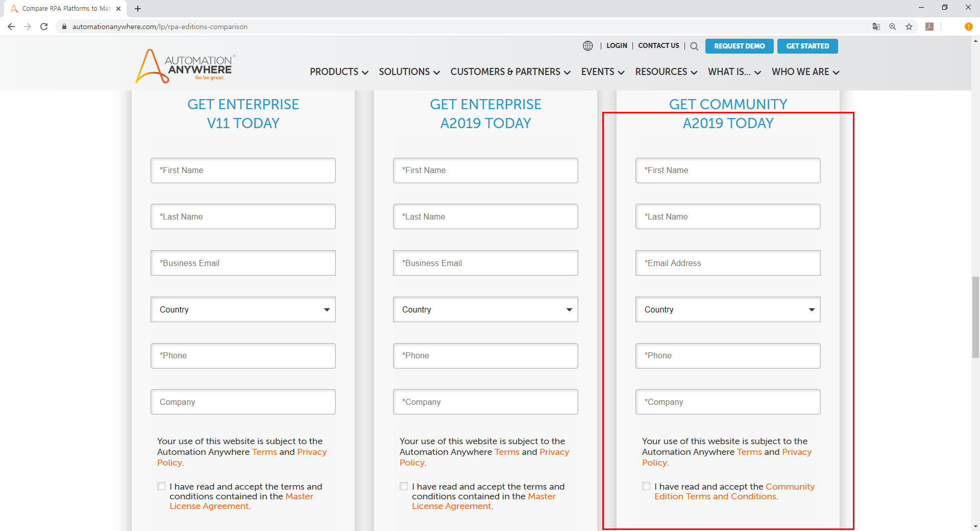Click the zoom magnifier icon in address bar
Viewport: 980px width, 531px height.
click(x=893, y=27)
